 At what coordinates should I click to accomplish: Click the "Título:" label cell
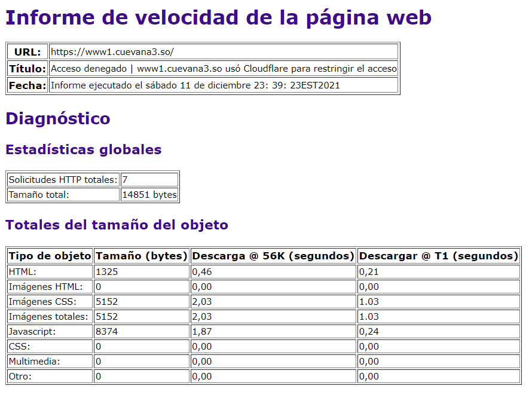point(27,69)
